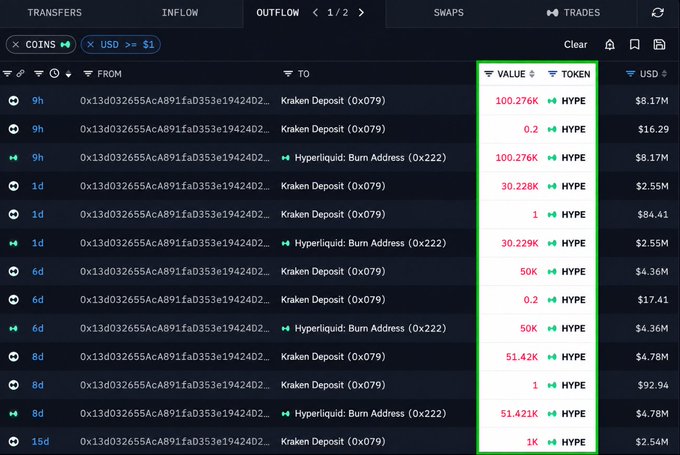This screenshot has height=455, width=680.
Task: Click the HYPE token in the 1K row
Action: pos(566,442)
